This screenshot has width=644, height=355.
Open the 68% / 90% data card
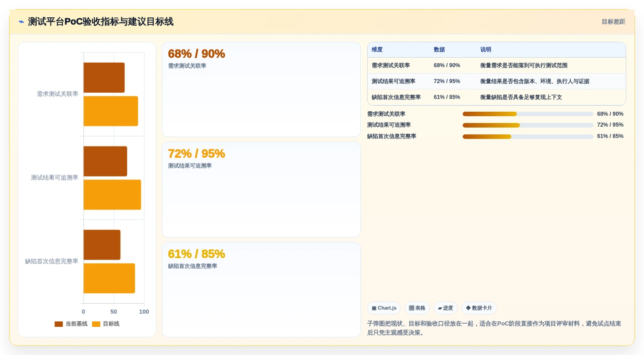(261, 89)
